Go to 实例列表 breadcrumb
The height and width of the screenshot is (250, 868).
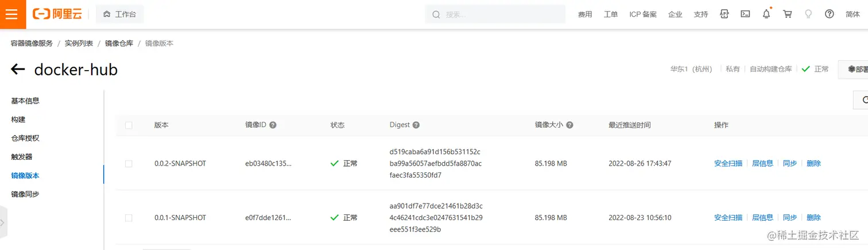coord(79,43)
